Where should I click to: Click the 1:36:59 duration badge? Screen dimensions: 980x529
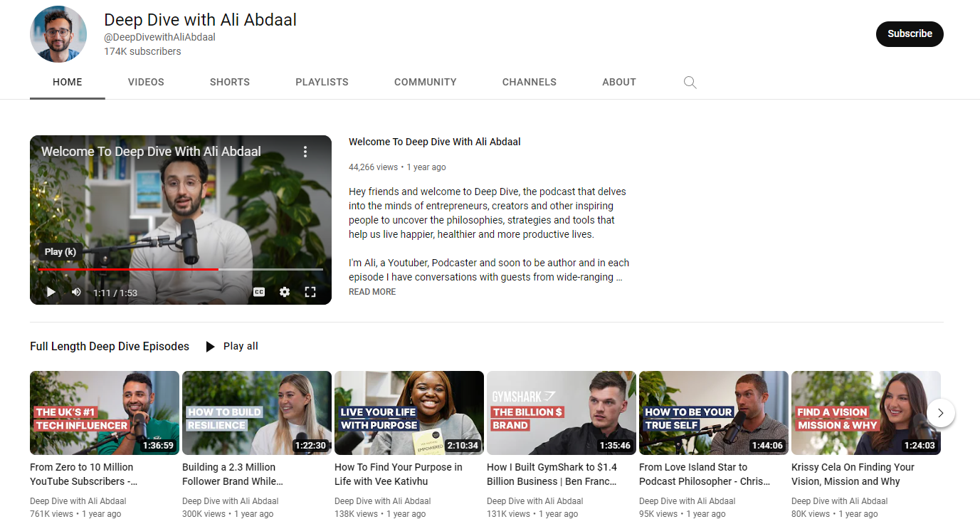coord(158,446)
